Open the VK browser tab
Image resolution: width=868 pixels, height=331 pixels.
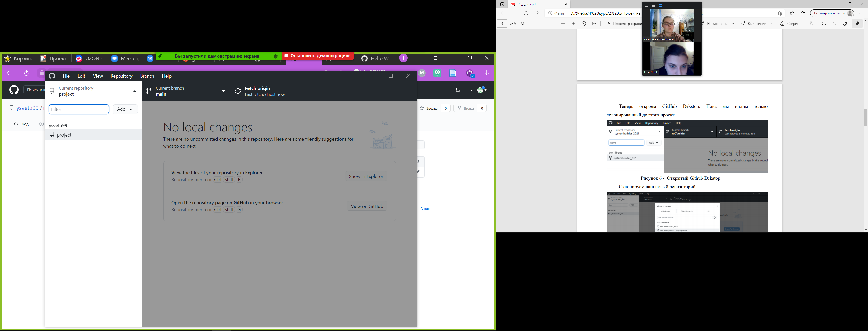click(x=150, y=58)
